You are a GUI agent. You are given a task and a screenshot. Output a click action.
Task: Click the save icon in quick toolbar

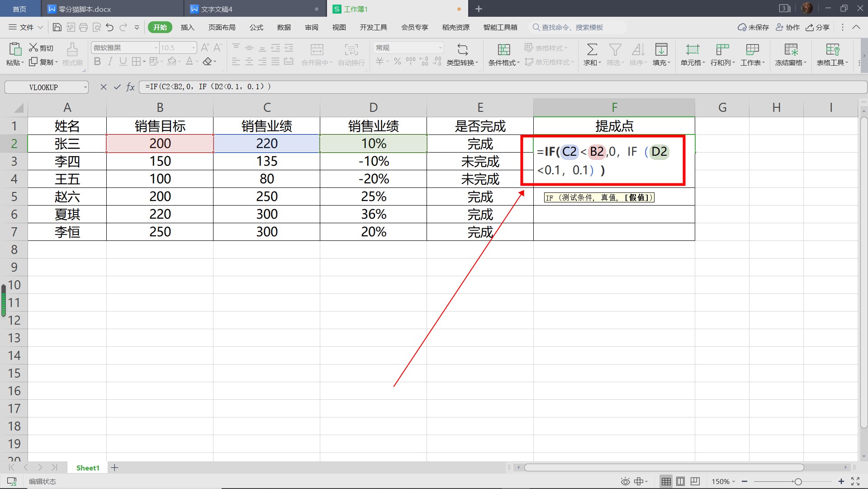pos(57,28)
